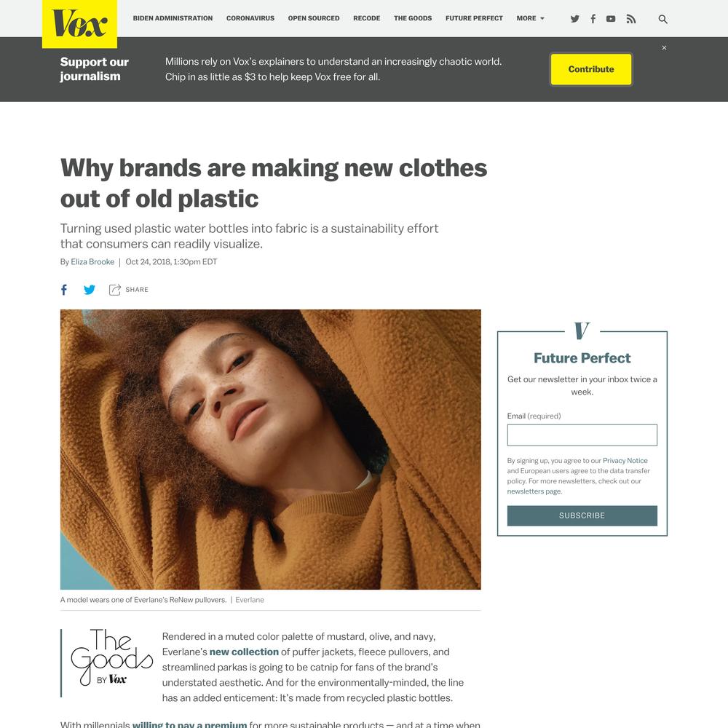Open the search magnifier icon
Image resolution: width=728 pixels, height=728 pixels.
[663, 19]
